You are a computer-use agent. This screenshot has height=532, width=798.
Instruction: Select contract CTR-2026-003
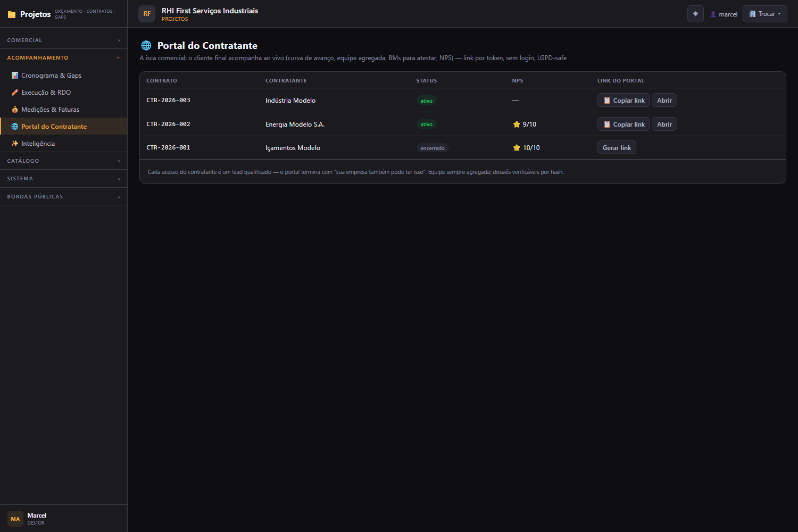168,100
